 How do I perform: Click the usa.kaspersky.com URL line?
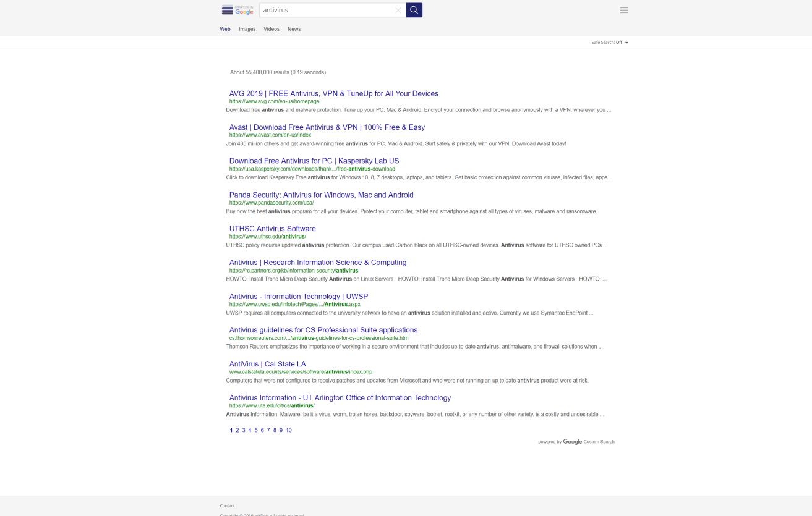tap(312, 169)
